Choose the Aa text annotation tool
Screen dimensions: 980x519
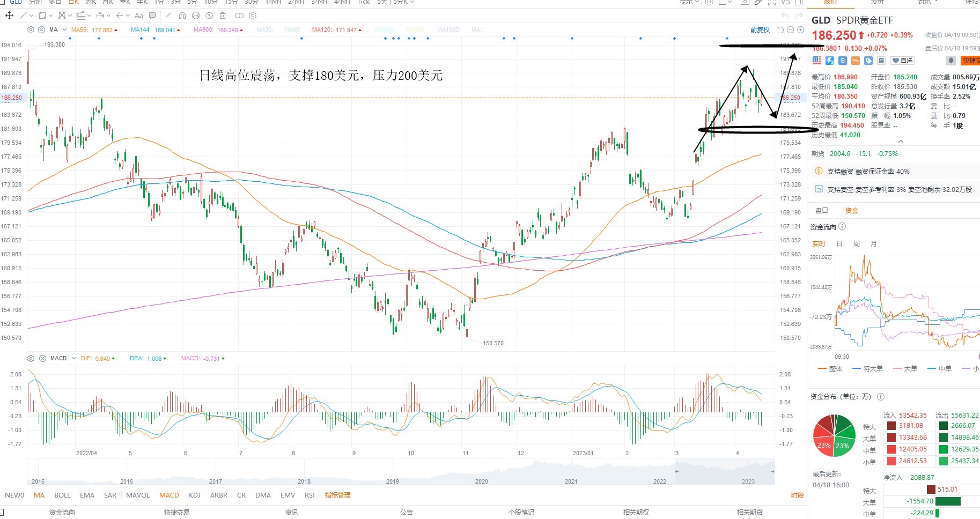click(139, 16)
